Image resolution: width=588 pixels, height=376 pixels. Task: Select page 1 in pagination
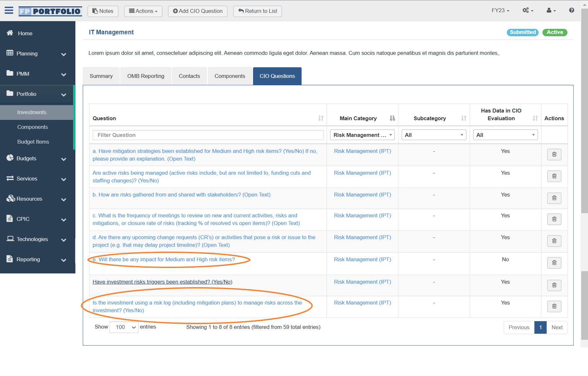click(x=541, y=327)
